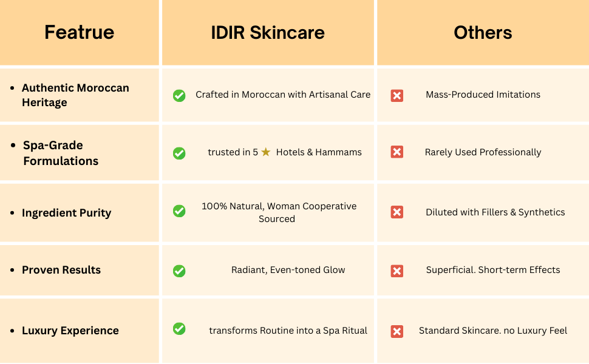Click Authentic Moroccan Heritage feature label
589x364 pixels.
coord(75,95)
